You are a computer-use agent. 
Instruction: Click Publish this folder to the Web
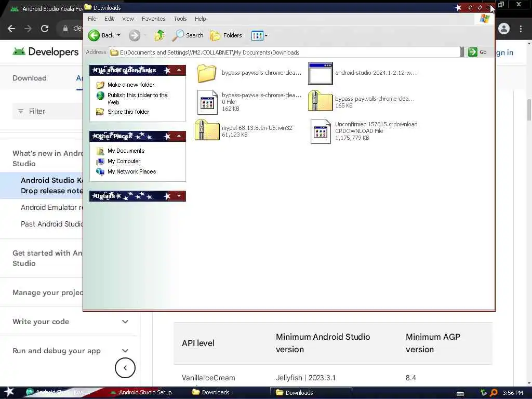click(x=137, y=98)
